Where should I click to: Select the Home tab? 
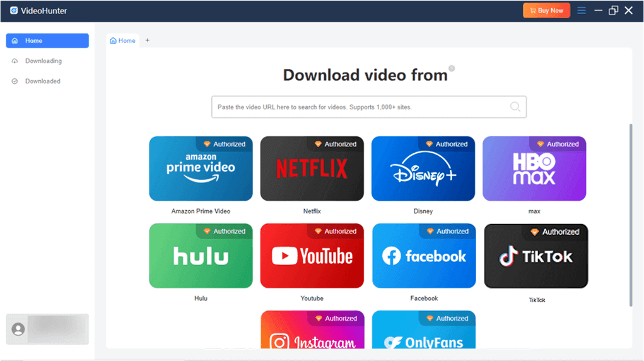[122, 40]
